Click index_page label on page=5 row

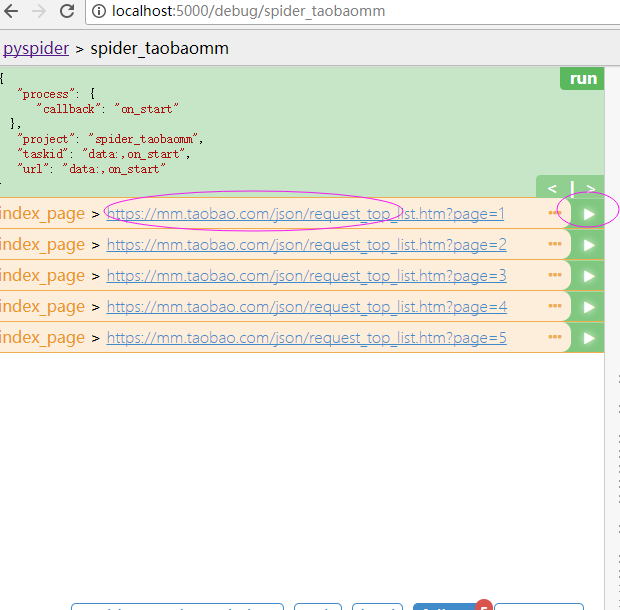point(42,338)
